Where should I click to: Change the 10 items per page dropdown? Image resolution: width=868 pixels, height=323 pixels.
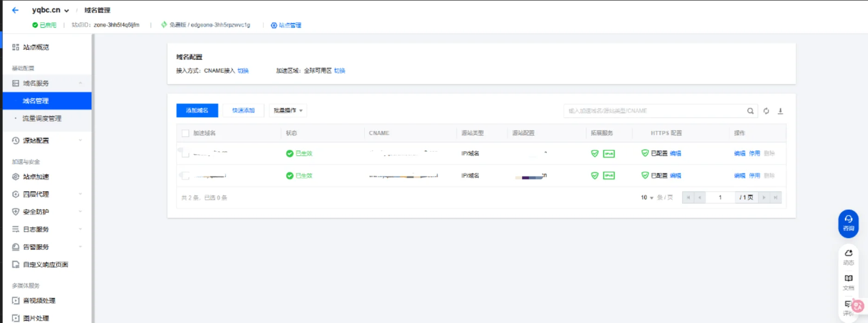[x=647, y=197]
